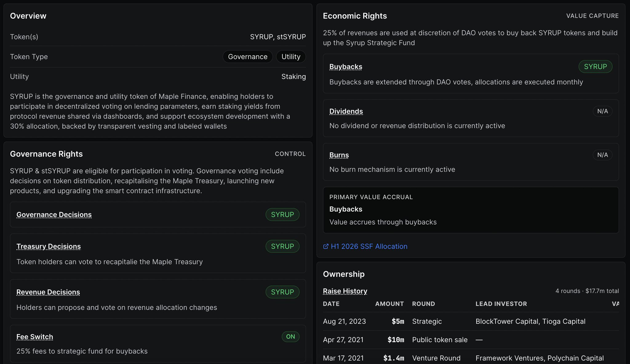630x364 pixels.
Task: Click the Raise History underlined heading
Action: point(345,291)
